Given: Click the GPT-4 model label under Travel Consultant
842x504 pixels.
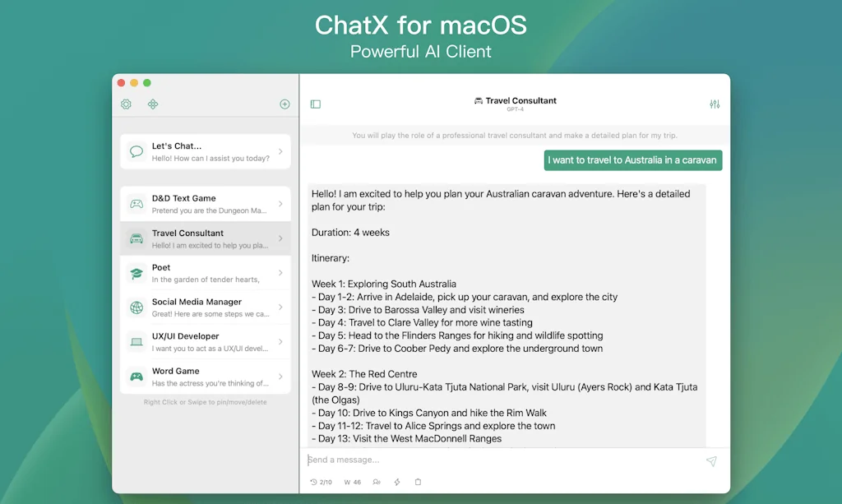Looking at the screenshot, I should pos(516,108).
